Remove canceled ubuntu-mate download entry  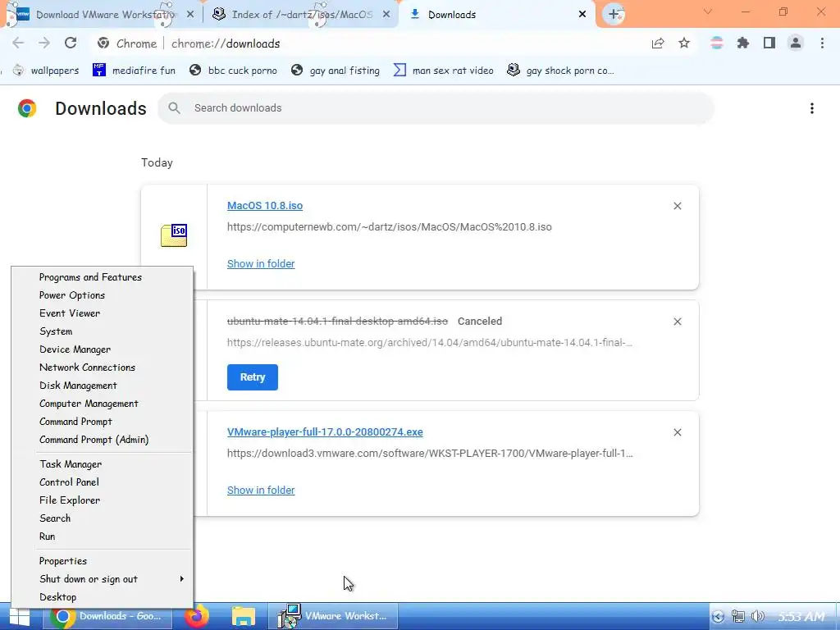678,322
